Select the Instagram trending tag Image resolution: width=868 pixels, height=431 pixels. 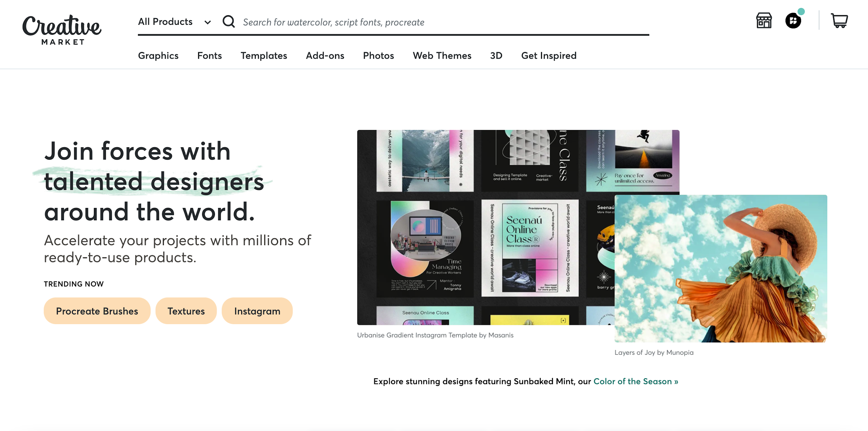click(257, 311)
